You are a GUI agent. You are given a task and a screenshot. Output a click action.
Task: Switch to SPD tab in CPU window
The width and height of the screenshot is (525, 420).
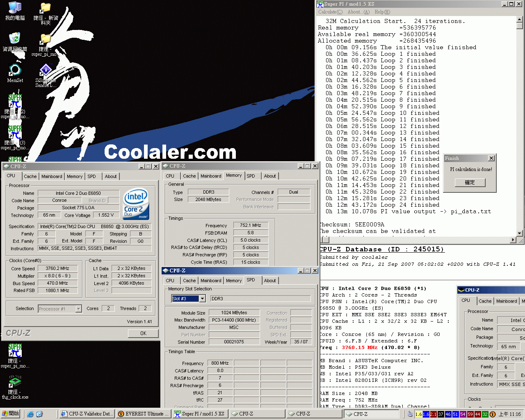[x=91, y=176]
